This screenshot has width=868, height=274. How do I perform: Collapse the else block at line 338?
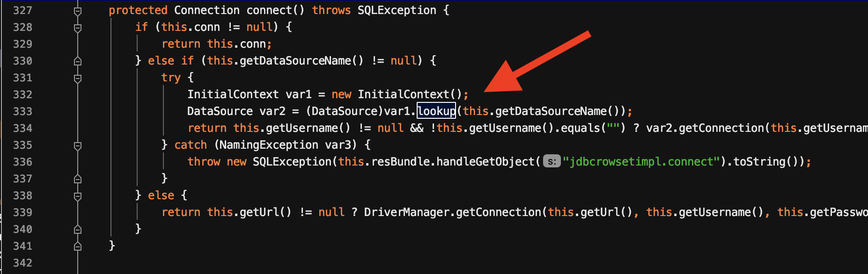[x=78, y=196]
